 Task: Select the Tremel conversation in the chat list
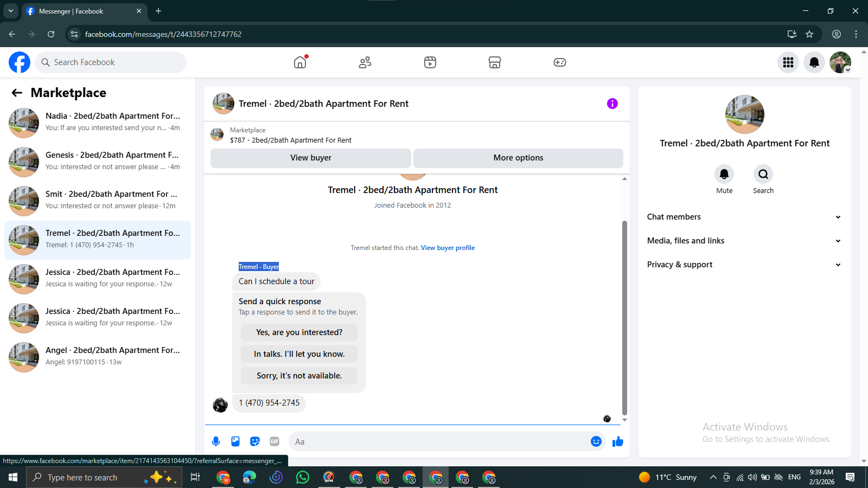coord(98,240)
